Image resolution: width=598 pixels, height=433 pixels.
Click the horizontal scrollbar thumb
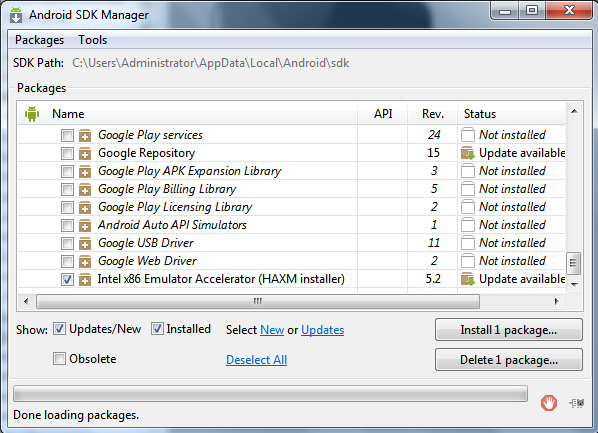click(x=258, y=301)
